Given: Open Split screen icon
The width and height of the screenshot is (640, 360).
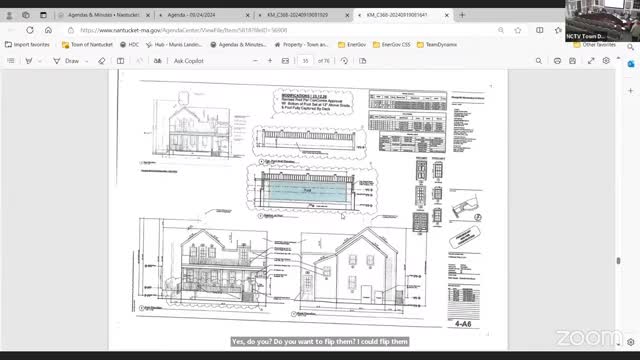Looking at the screenshot, I should click(x=540, y=30).
